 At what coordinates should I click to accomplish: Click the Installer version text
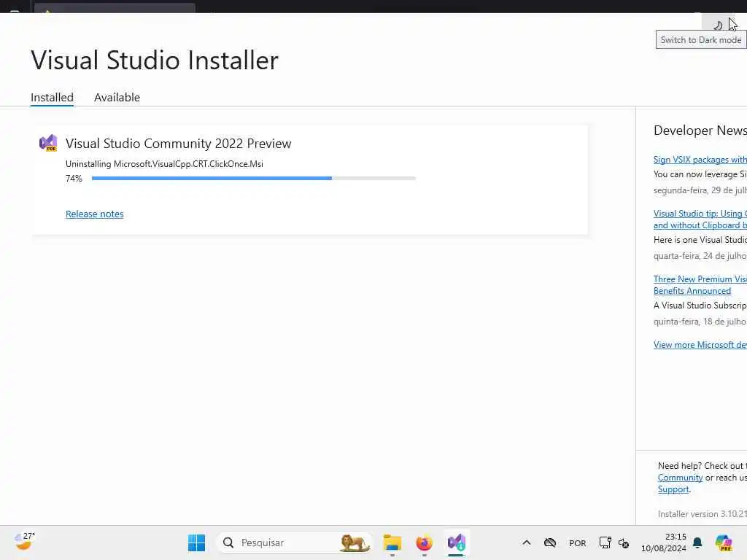(x=703, y=514)
